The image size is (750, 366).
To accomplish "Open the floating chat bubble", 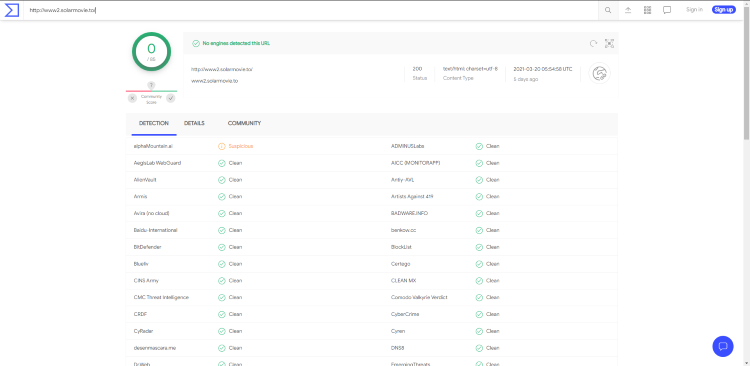I will click(723, 346).
